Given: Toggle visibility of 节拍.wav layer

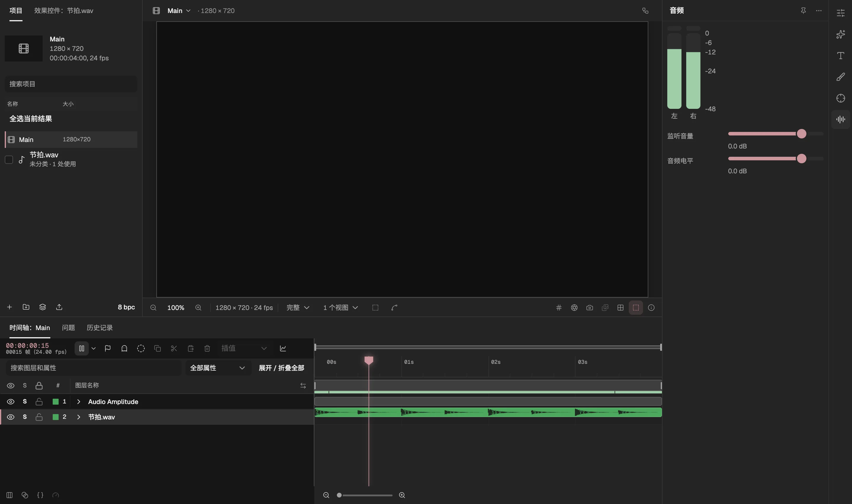Looking at the screenshot, I should (11, 417).
